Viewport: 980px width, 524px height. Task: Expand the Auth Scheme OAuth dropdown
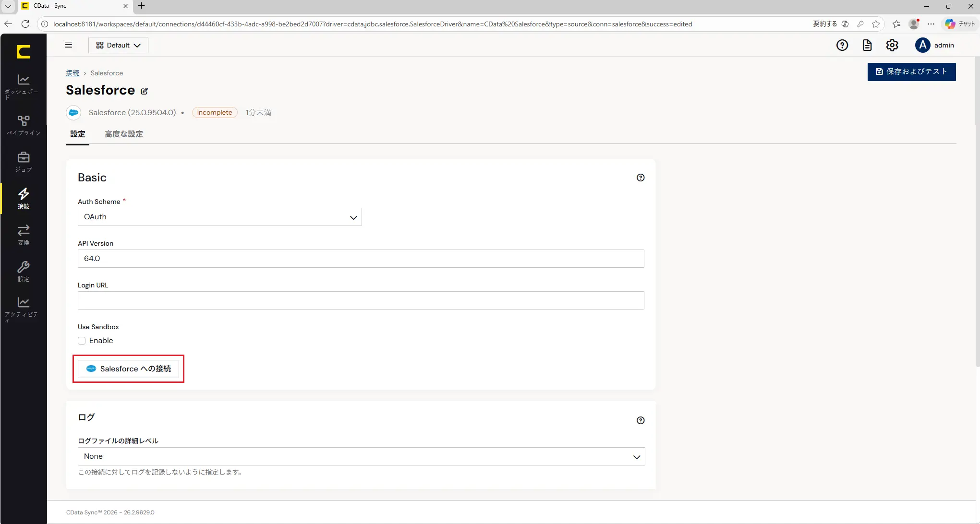pos(220,217)
